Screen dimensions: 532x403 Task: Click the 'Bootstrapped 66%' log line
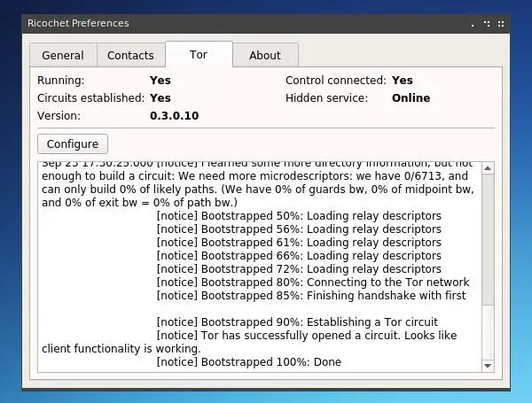(299, 256)
